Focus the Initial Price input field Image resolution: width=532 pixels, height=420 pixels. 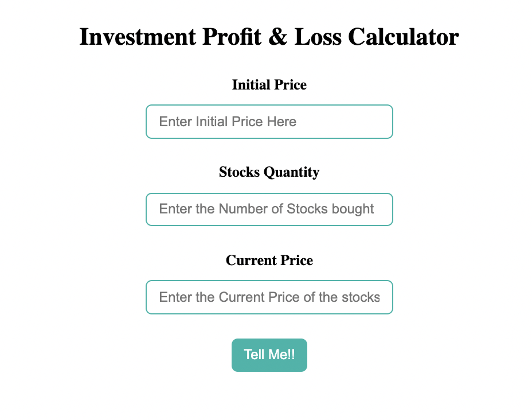(x=269, y=122)
